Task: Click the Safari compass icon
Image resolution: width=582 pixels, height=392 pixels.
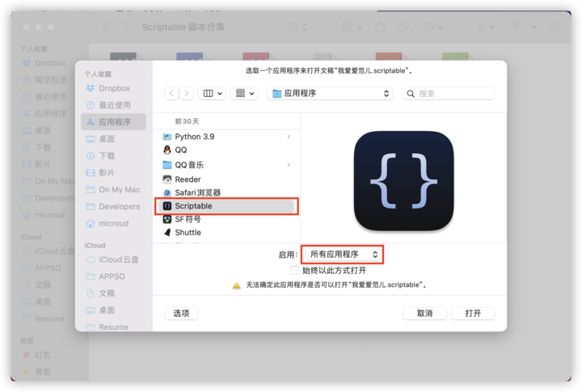Action: tap(167, 192)
